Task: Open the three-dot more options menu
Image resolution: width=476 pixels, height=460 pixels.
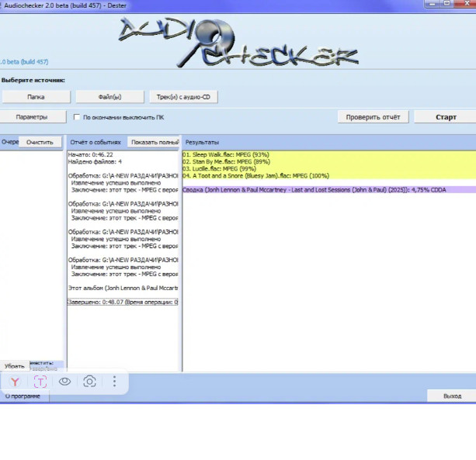Action: point(115,381)
